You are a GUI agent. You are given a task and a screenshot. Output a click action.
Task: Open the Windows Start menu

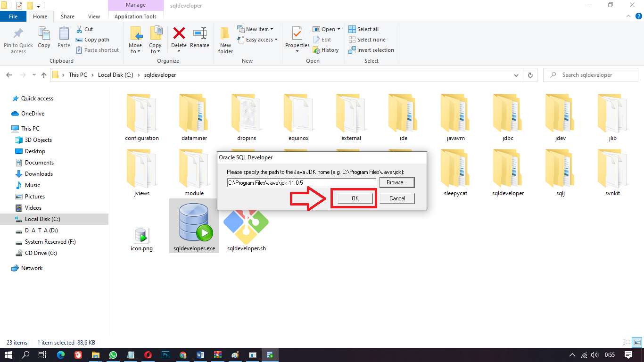click(9, 355)
